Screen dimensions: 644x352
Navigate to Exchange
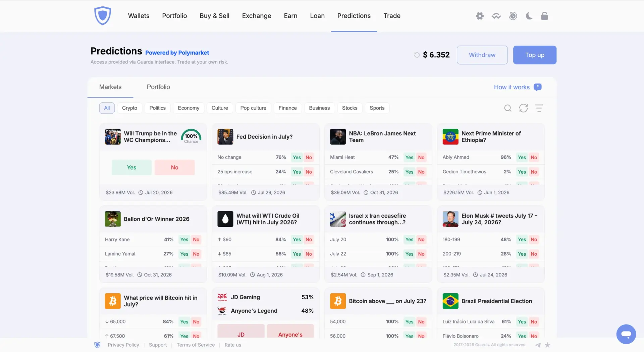257,16
